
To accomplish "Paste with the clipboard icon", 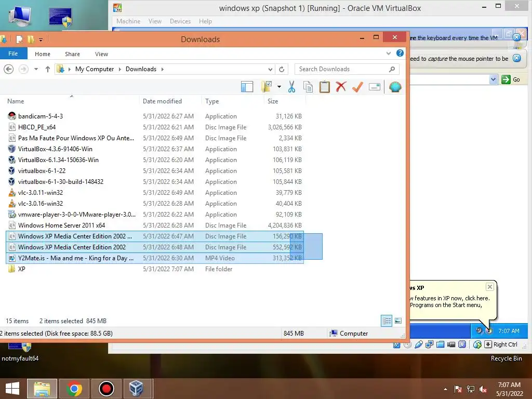I will [325, 87].
